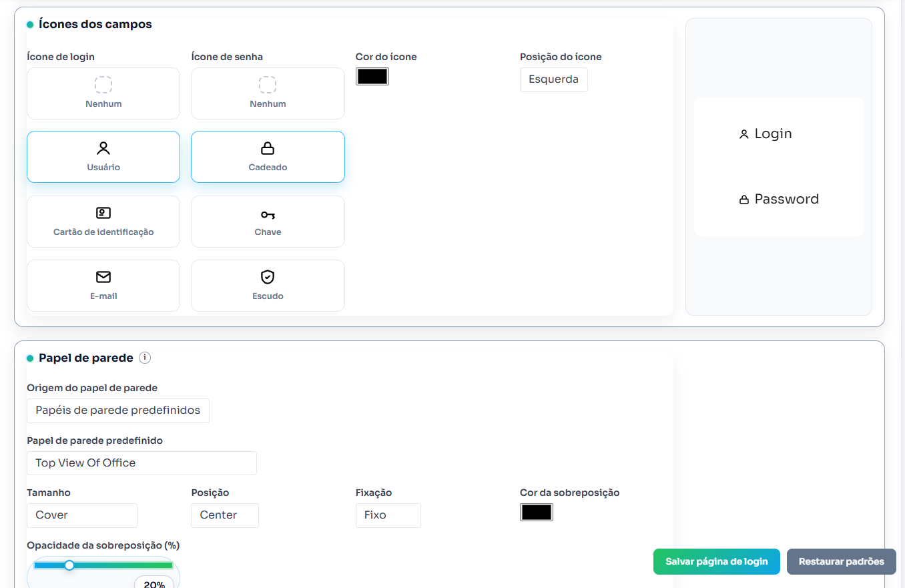
Task: Expand the Fixação dropdown set to Fixo
Action: [388, 515]
